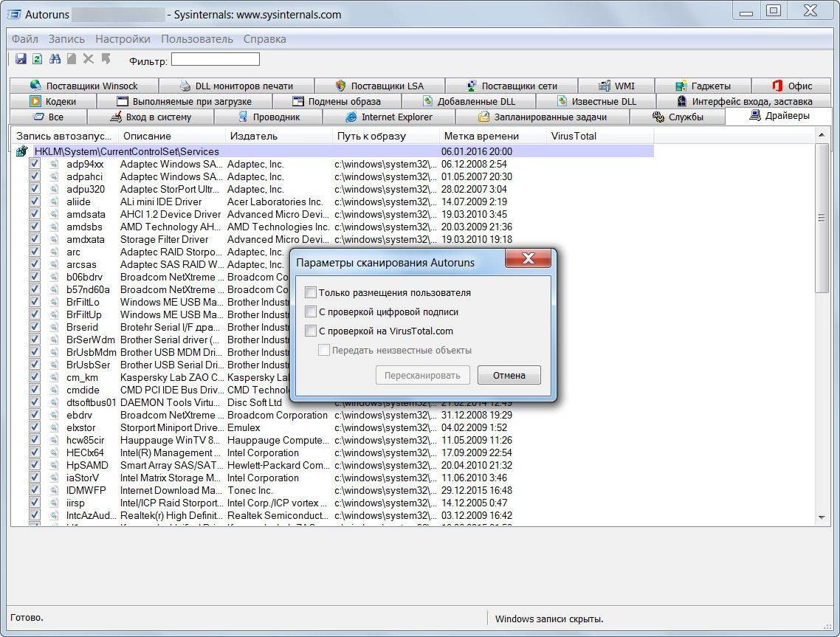This screenshot has width=840, height=637.
Task: Open the Известные DLL tab
Action: pyautogui.click(x=596, y=101)
